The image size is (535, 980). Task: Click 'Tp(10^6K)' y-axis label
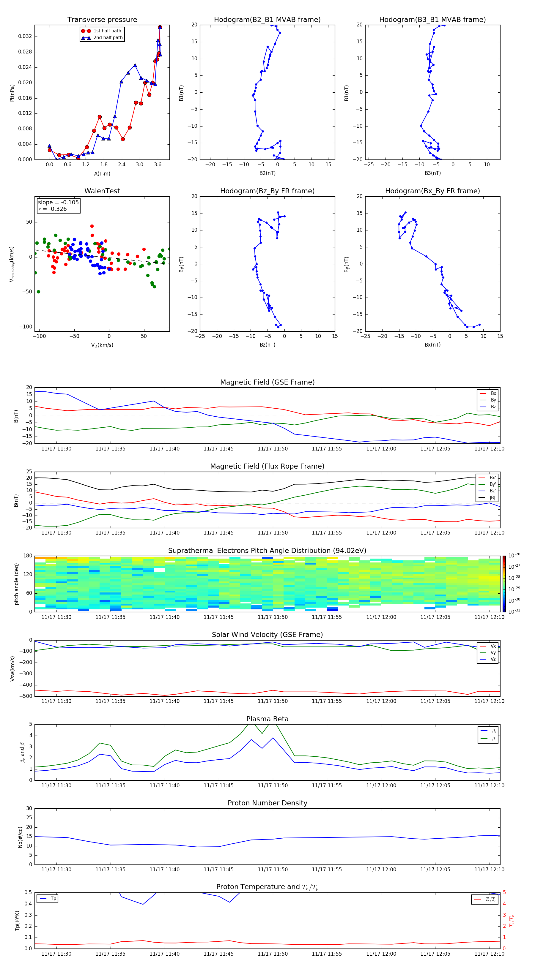(17, 921)
